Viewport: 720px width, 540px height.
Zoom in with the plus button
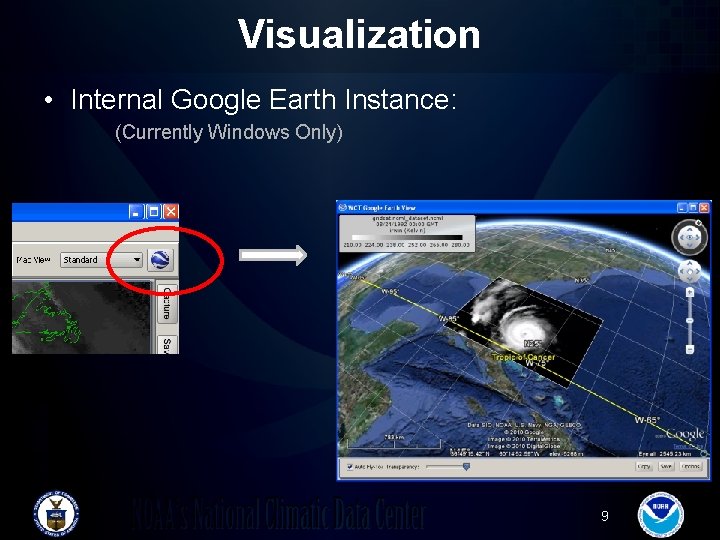coord(690,292)
